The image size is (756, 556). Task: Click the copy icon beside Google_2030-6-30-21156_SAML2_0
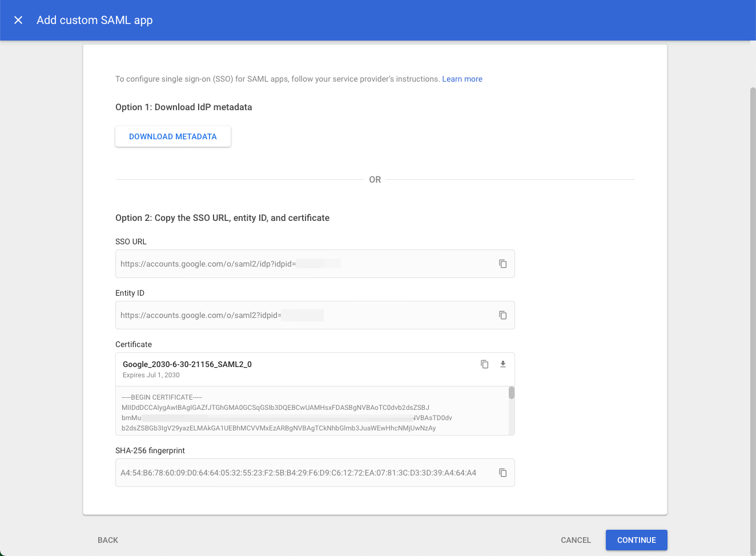point(484,364)
